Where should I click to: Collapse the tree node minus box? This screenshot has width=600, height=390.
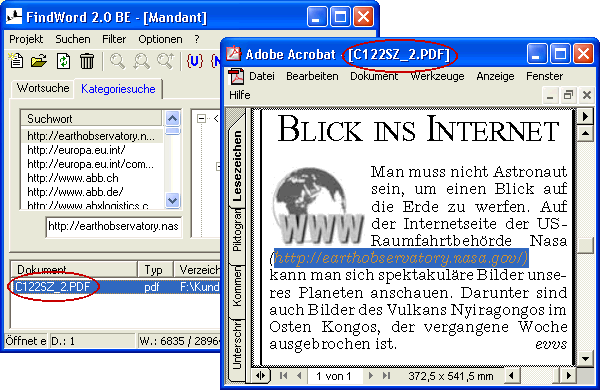(x=201, y=119)
